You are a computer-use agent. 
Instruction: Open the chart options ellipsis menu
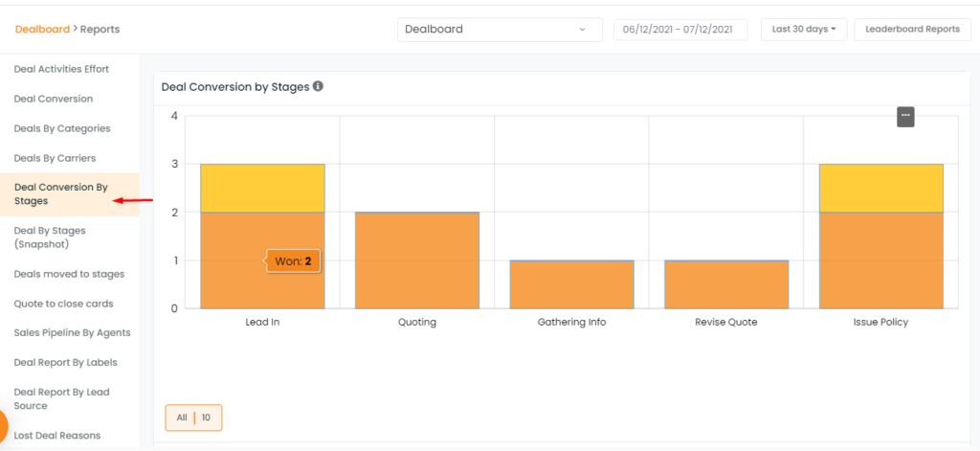905,117
